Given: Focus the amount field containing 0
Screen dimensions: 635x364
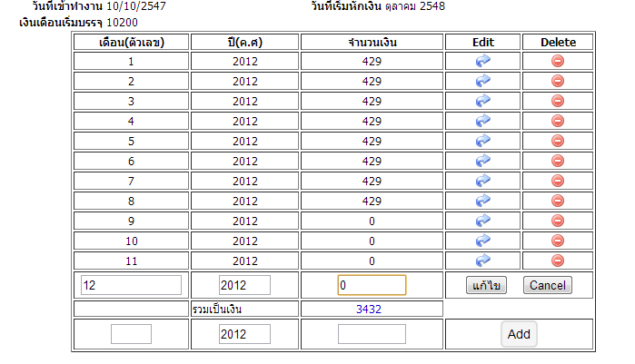Looking at the screenshot, I should [372, 285].
